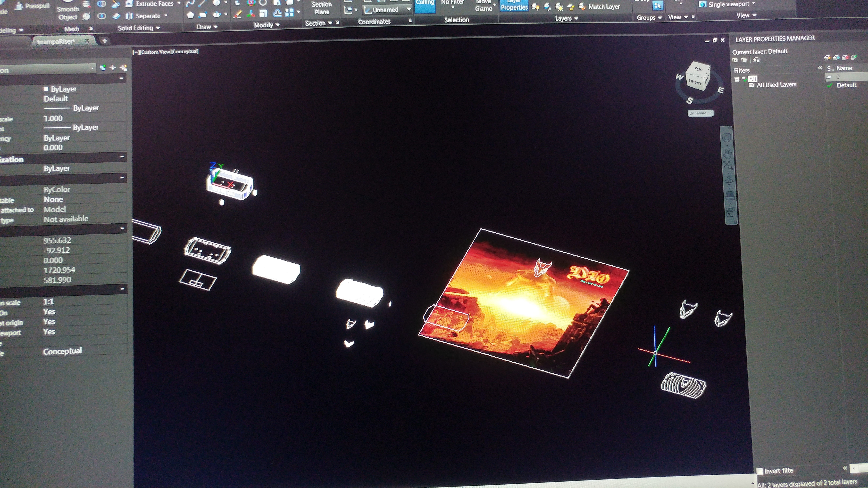This screenshot has width=868, height=488.
Task: Open the Layer States Manager icon
Action: 756,60
